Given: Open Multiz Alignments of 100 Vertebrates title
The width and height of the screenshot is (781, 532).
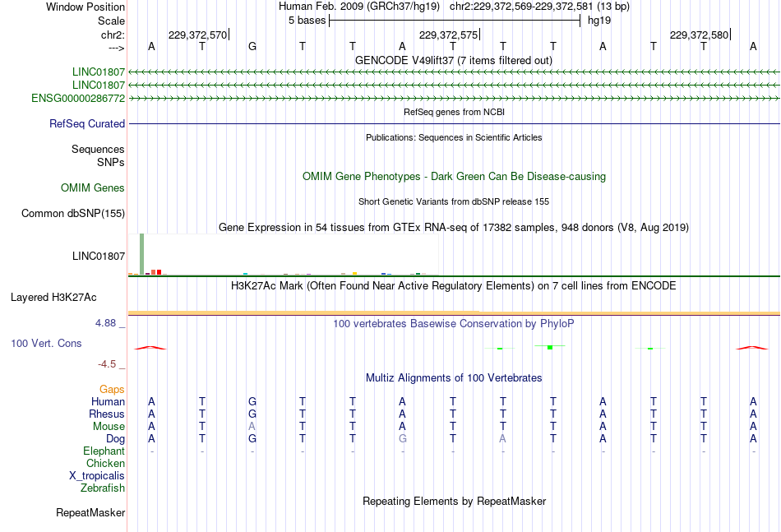Looking at the screenshot, I should click(x=454, y=378).
